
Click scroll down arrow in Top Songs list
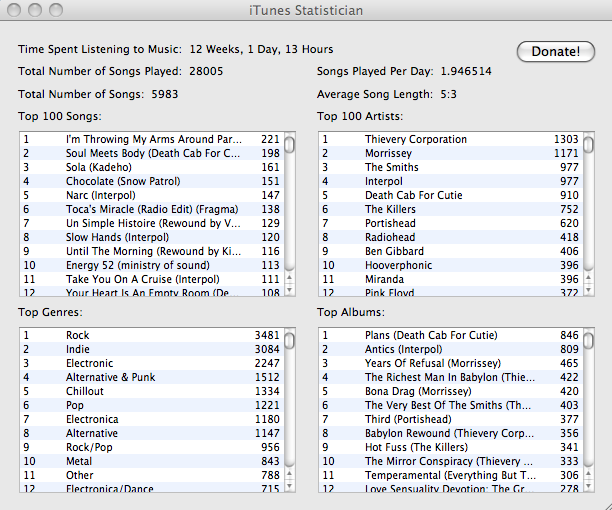tap(289, 290)
